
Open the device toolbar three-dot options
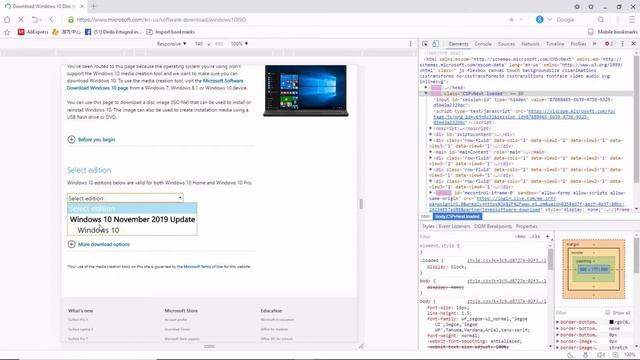(x=411, y=44)
